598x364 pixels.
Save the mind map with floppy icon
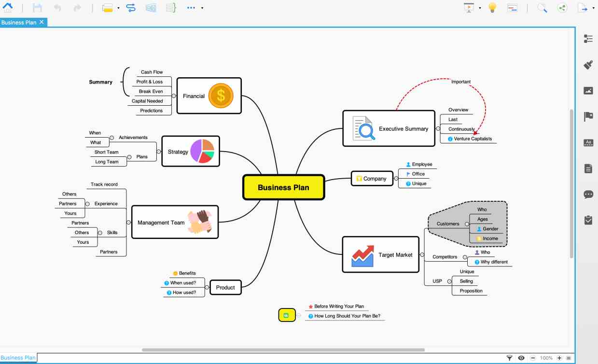(x=37, y=8)
